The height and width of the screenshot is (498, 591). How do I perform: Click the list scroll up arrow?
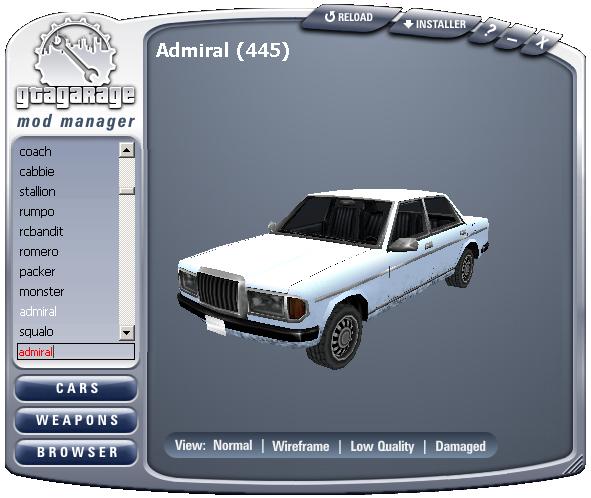127,150
